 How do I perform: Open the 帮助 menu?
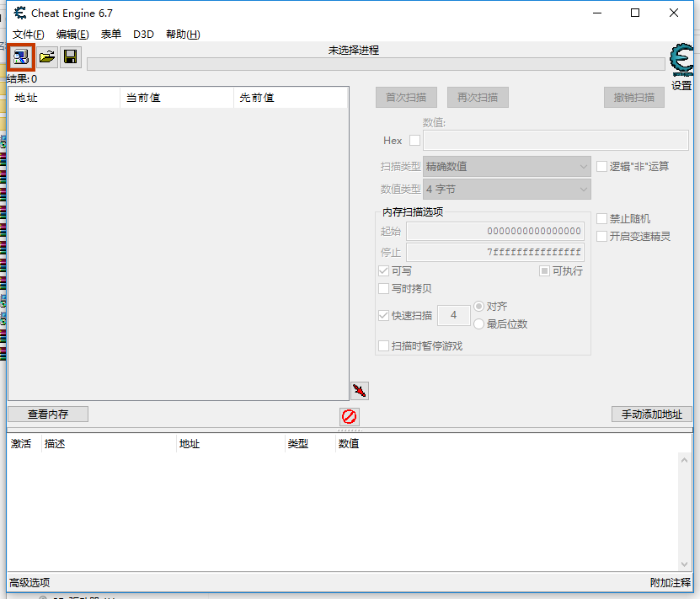pos(183,35)
